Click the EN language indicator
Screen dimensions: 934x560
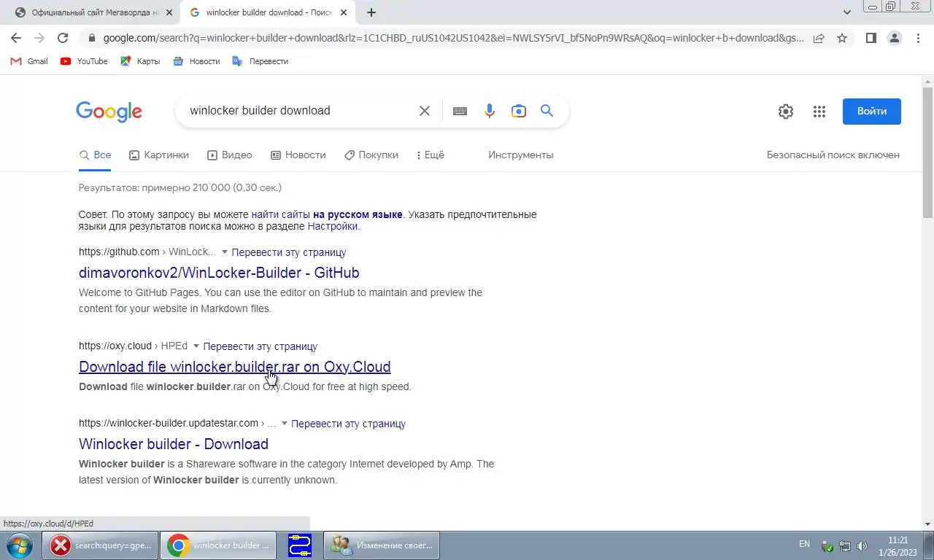[x=804, y=544]
